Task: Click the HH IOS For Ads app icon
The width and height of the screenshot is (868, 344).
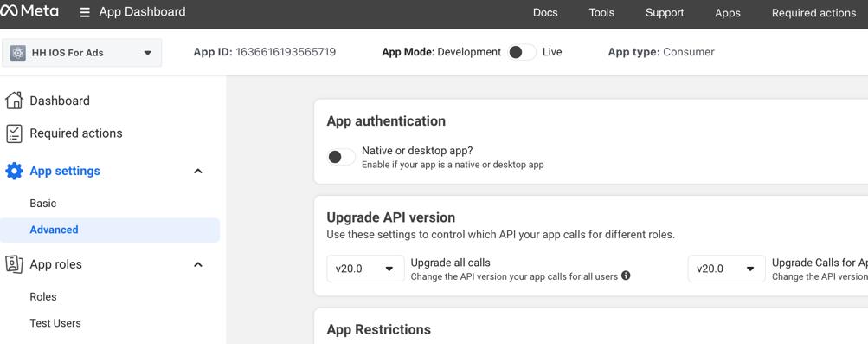Action: tap(18, 53)
